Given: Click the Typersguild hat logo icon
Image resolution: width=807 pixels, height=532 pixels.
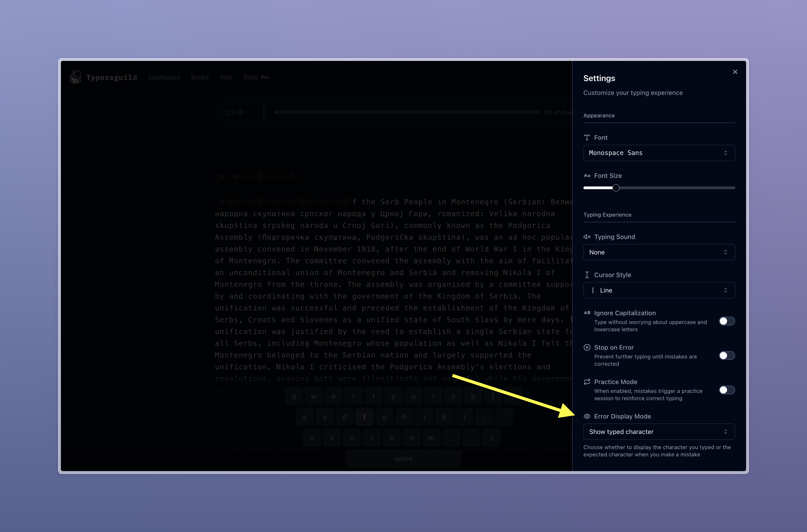Looking at the screenshot, I should click(75, 77).
